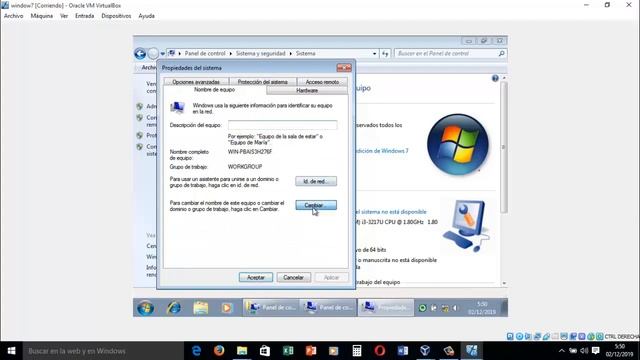Switch to Protección del sistema tab

pos(262,82)
